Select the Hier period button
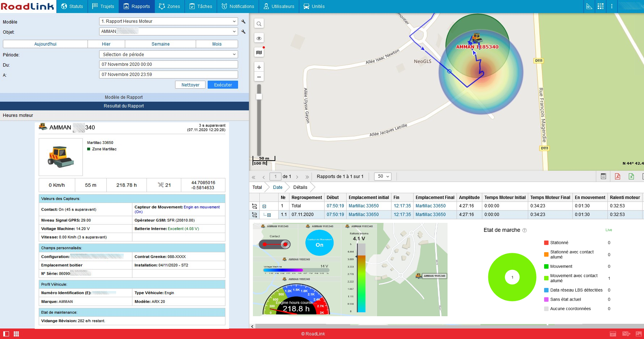Image resolution: width=644 pixels, height=339 pixels. point(106,44)
